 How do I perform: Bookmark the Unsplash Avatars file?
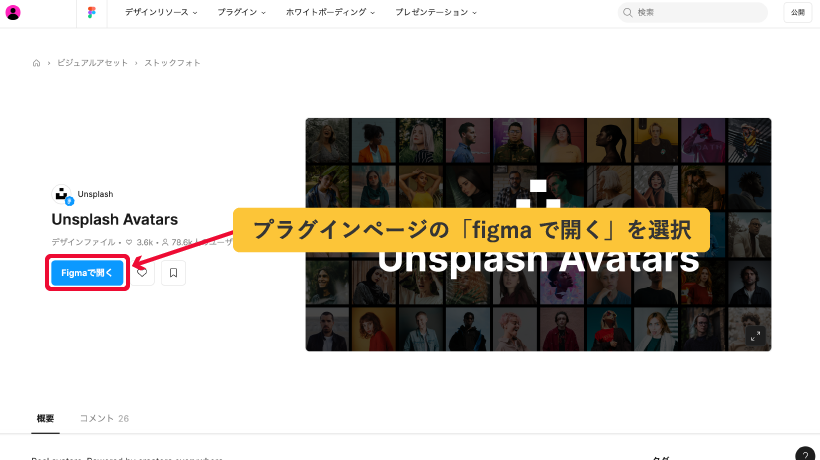point(173,273)
